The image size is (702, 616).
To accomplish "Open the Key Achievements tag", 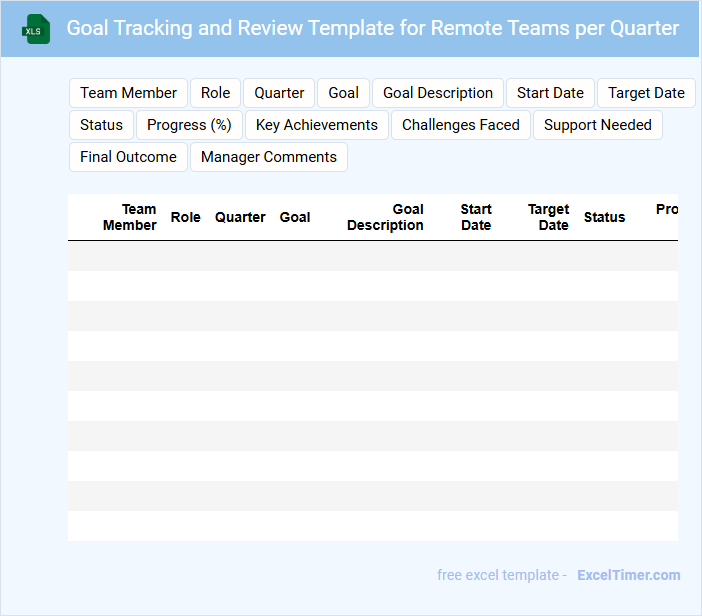I will click(317, 125).
